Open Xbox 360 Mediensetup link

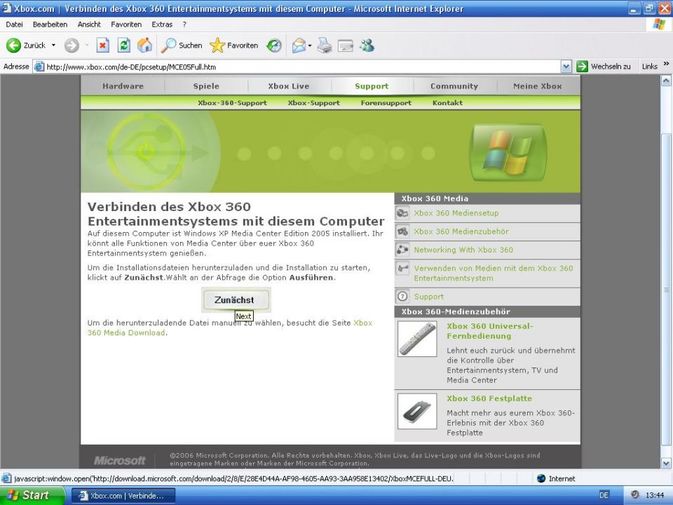click(456, 213)
